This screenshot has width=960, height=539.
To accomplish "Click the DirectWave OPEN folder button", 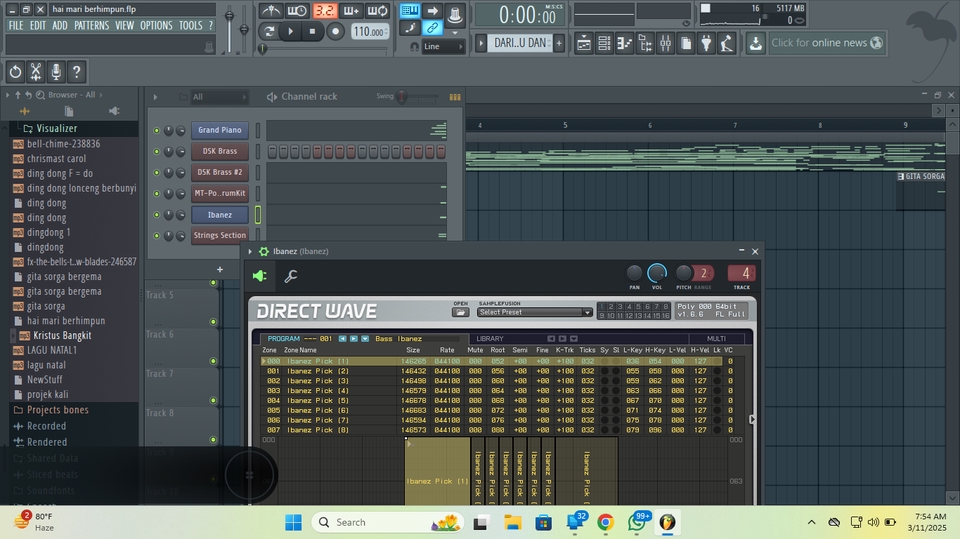I will pos(460,312).
